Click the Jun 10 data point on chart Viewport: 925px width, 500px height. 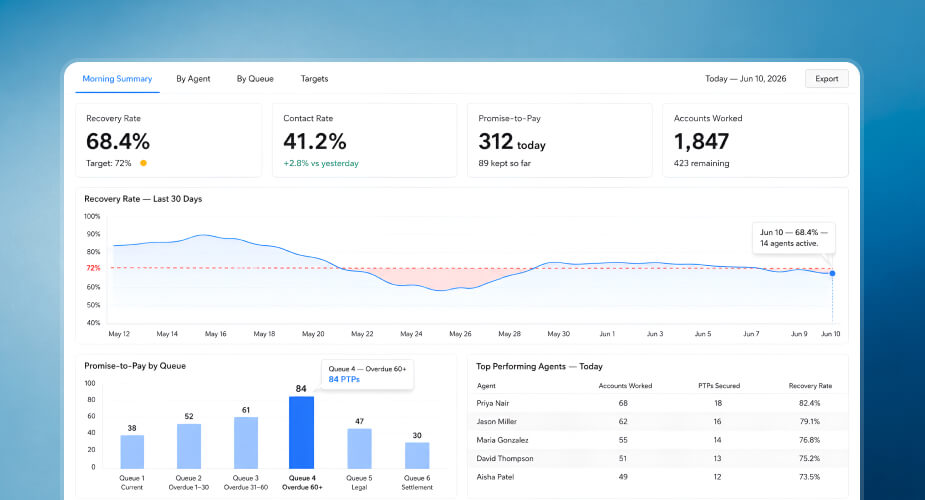[x=832, y=274]
